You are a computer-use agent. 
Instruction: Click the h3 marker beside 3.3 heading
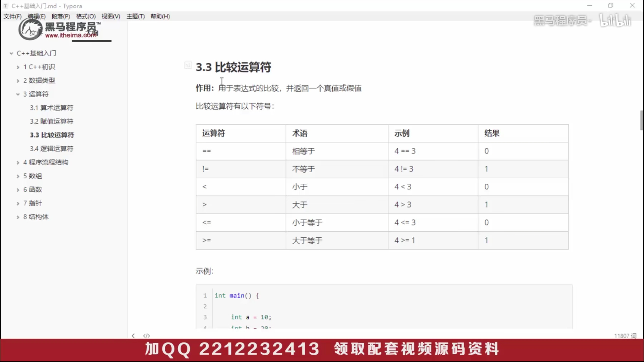pyautogui.click(x=188, y=65)
